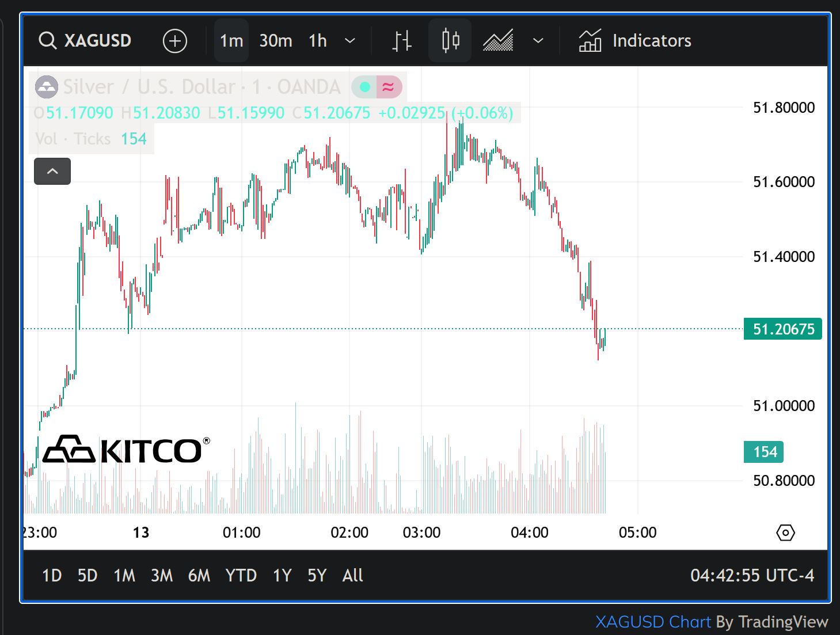
Task: Select the 1M date range
Action: click(x=124, y=575)
